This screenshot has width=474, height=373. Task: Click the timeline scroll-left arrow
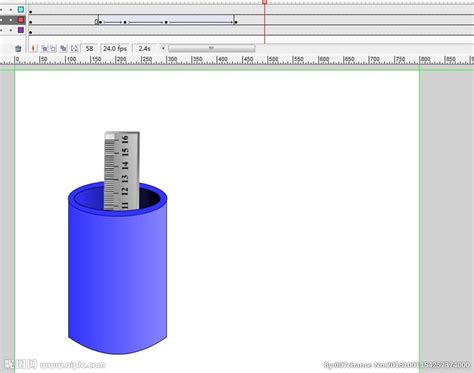(163, 48)
